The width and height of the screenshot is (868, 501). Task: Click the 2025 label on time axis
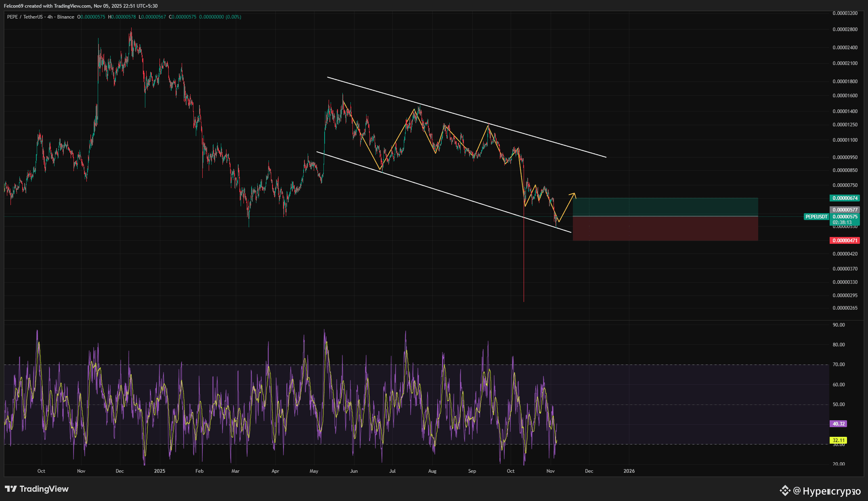[x=159, y=471]
